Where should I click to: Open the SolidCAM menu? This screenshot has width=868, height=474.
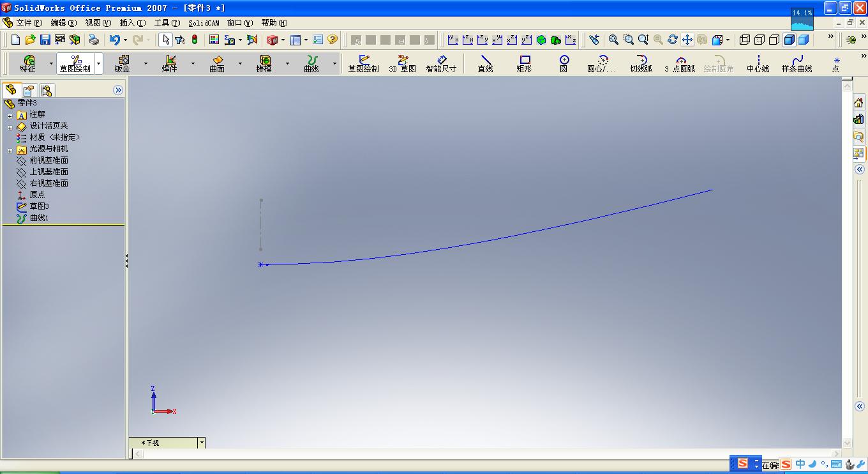tap(204, 23)
